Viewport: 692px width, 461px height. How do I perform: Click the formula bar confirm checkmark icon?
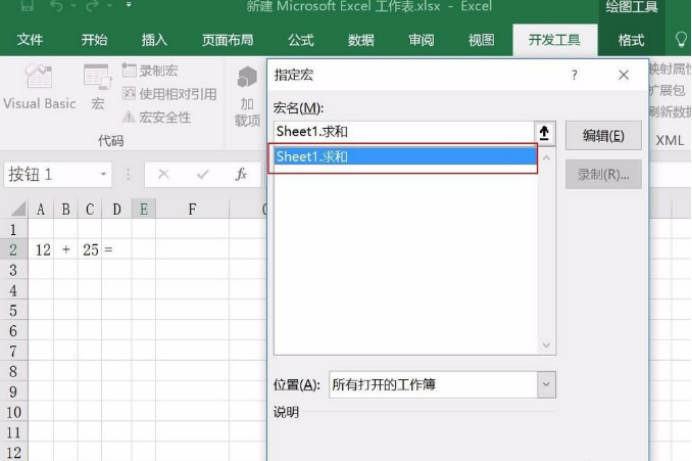coord(203,174)
